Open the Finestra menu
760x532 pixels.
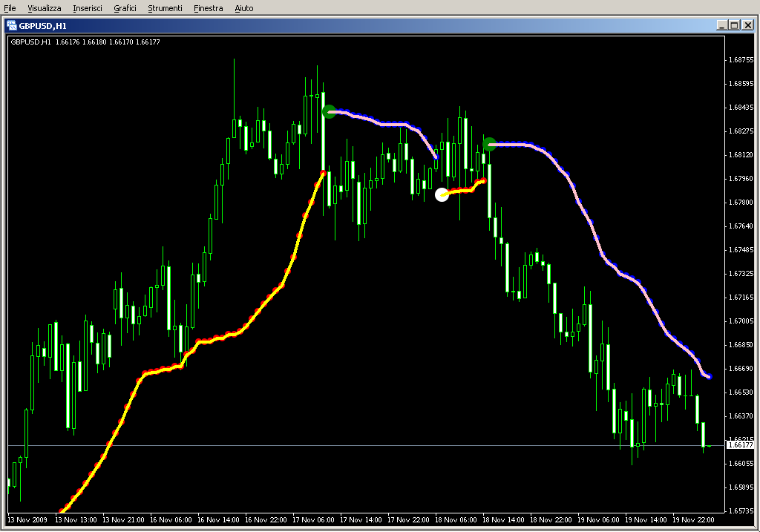(208, 8)
